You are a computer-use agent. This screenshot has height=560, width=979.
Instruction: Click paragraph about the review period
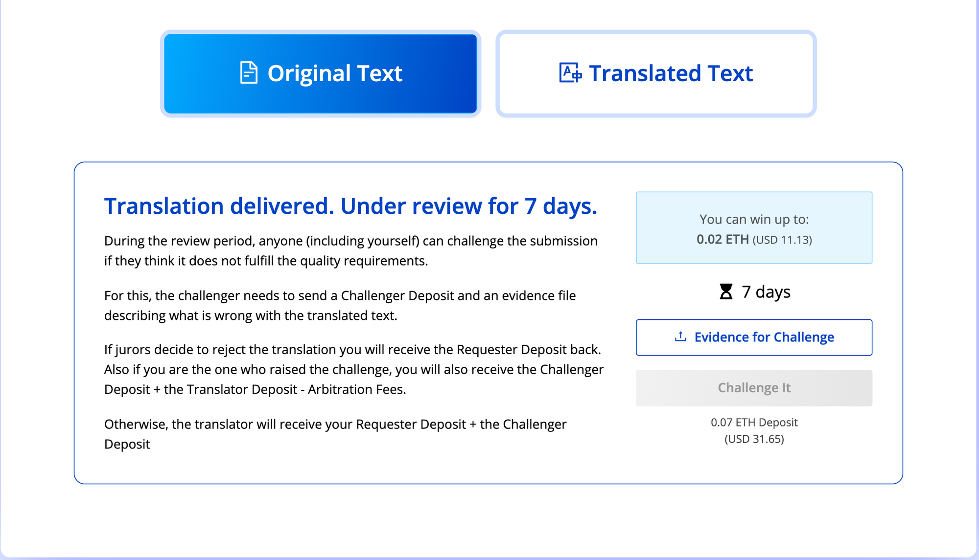coord(350,251)
